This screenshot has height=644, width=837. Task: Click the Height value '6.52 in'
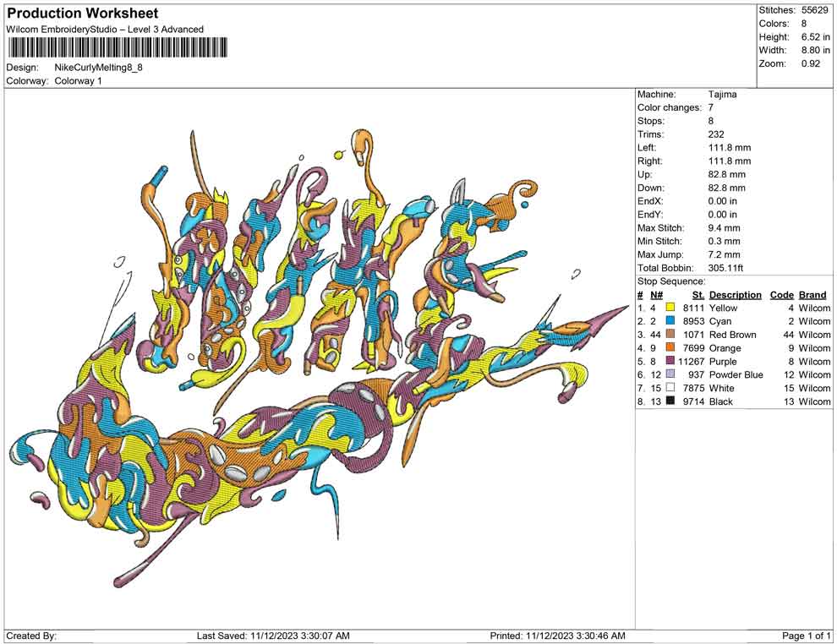[x=815, y=37]
